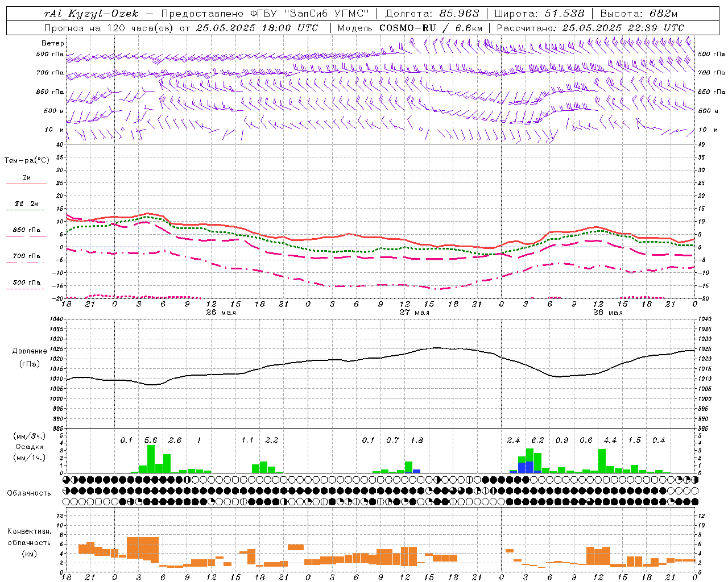Click the (мм/1ч.) unit label
Screen dimensions: 728x582
pos(30,458)
